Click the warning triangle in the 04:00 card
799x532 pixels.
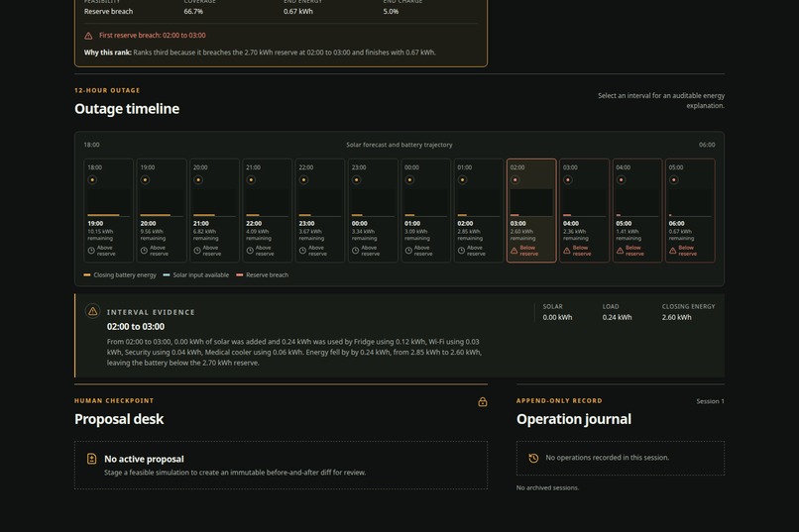(620, 251)
